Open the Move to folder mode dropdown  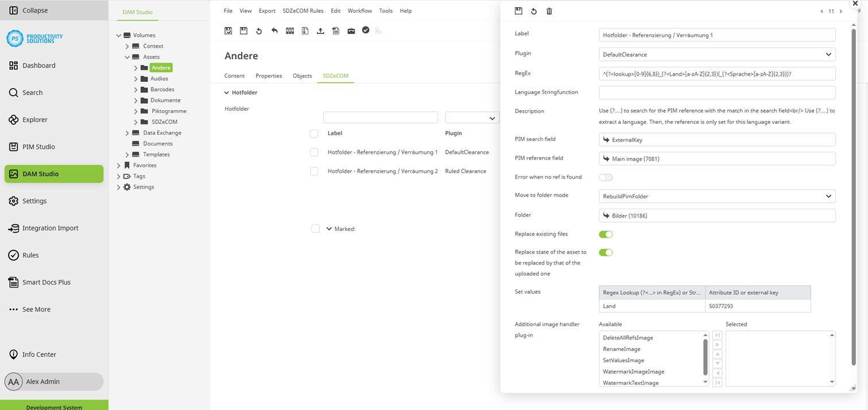[x=716, y=196]
